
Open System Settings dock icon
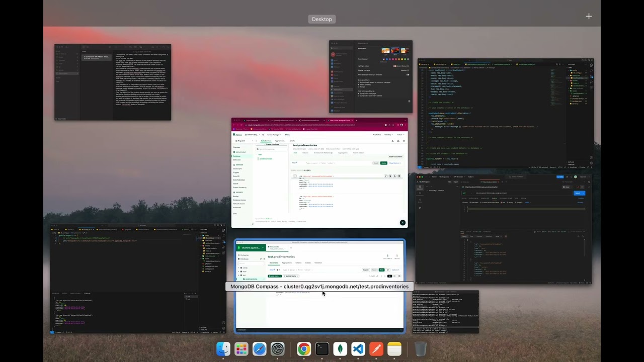[278, 349]
